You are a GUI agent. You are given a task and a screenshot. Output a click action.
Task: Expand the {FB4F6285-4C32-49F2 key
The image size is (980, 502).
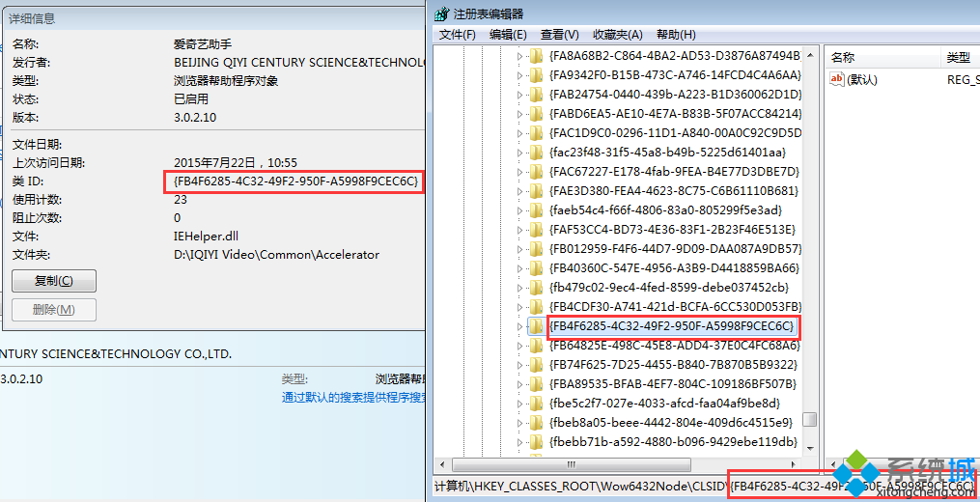[x=519, y=326]
